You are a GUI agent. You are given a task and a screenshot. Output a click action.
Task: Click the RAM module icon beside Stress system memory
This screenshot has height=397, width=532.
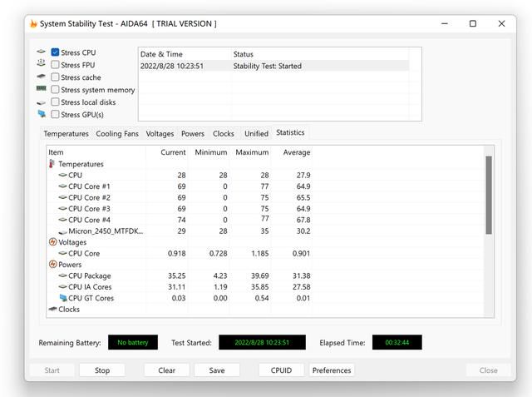(41, 88)
